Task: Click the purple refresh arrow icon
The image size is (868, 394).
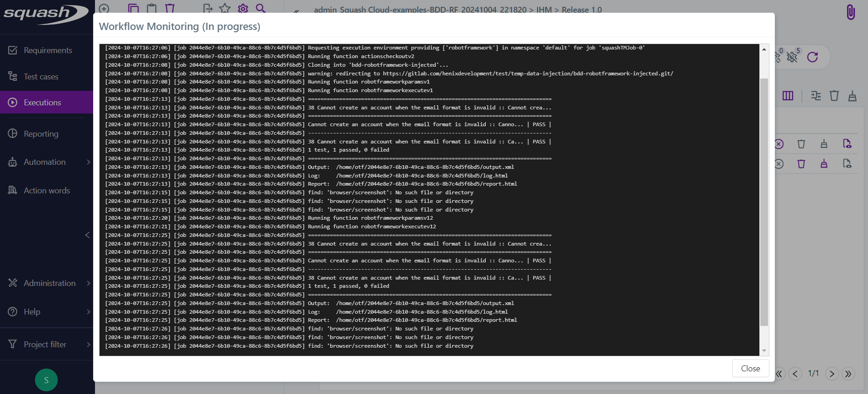Action: tap(813, 57)
